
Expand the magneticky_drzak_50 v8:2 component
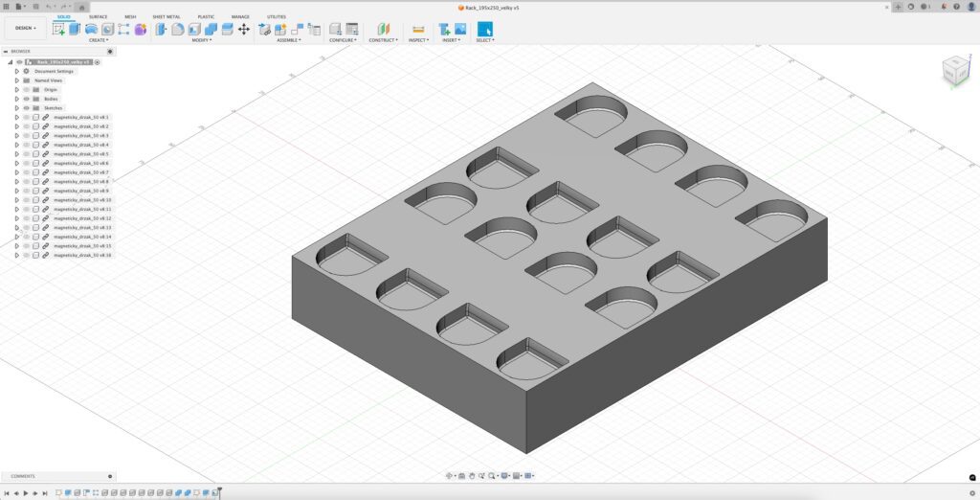tap(17, 126)
